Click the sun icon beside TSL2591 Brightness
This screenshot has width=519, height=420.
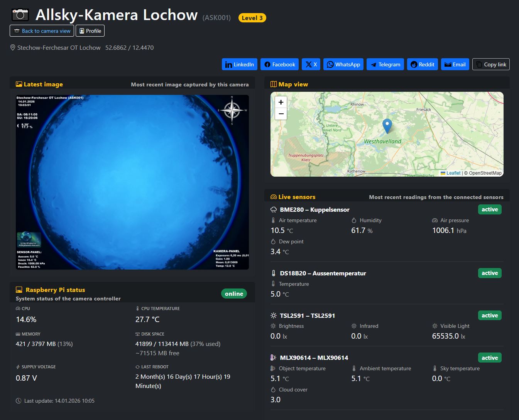click(273, 326)
